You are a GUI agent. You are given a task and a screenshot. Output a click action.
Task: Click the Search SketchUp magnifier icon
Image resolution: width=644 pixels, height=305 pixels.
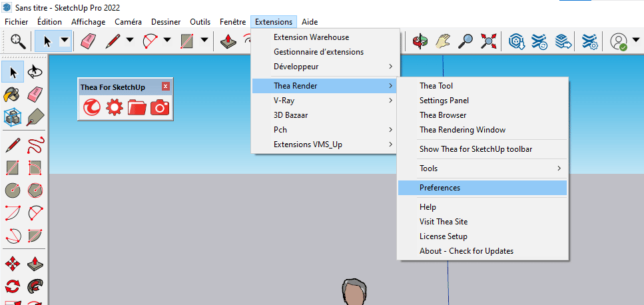(18, 41)
